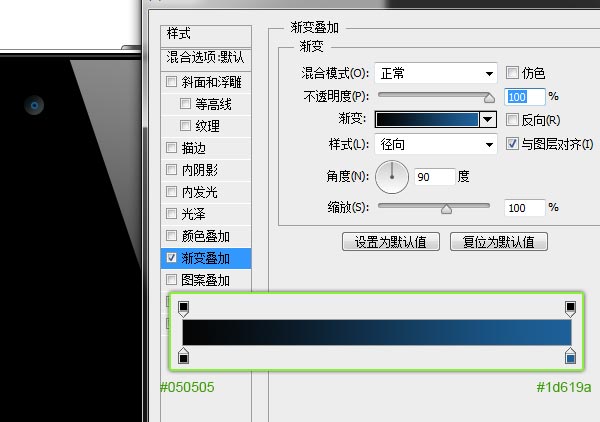The width and height of the screenshot is (600, 422).
Task: Select the 光泽 style row label
Action: [193, 214]
